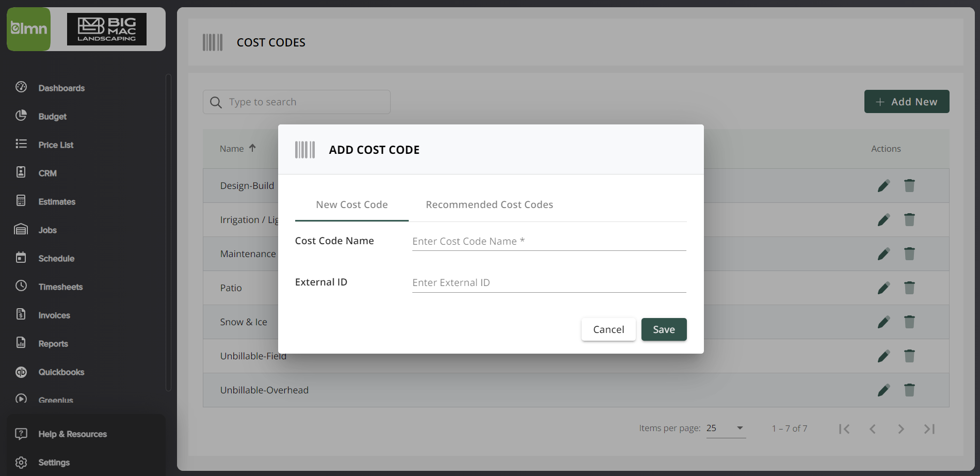
Task: Save the new cost code
Action: tap(664, 329)
